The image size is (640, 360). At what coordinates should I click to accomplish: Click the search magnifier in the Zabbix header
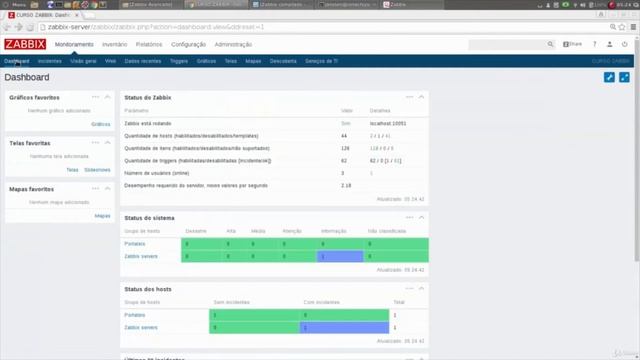[x=550, y=44]
